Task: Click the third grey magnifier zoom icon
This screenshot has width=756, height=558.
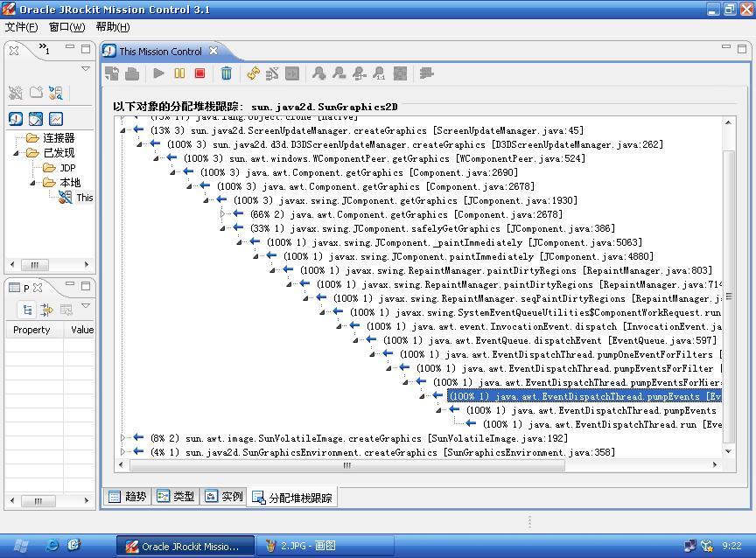Action: pos(360,73)
